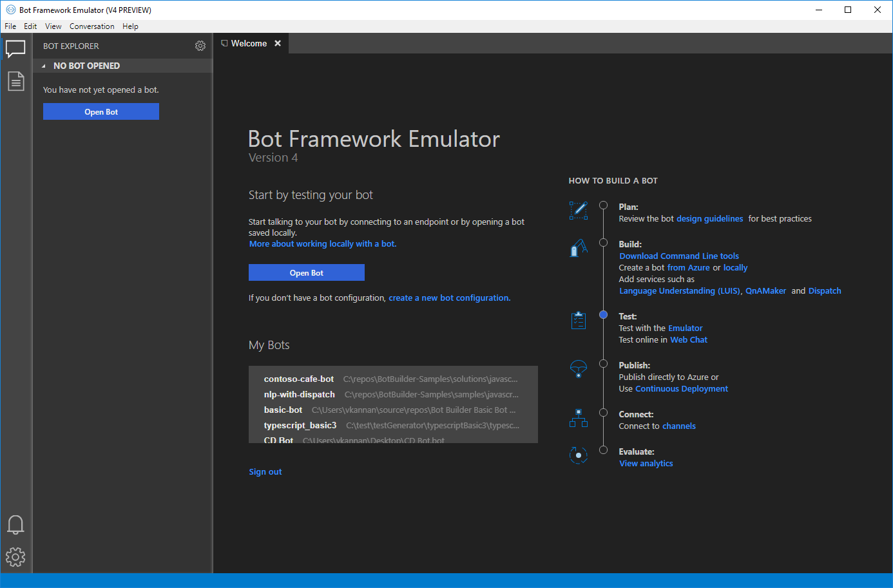Open Language Understanding (LUIS) link
Viewport: 893px width, 588px height.
click(x=680, y=291)
